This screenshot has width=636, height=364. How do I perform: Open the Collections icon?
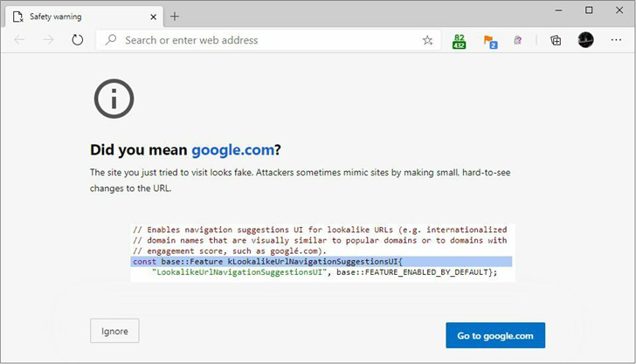click(x=556, y=40)
